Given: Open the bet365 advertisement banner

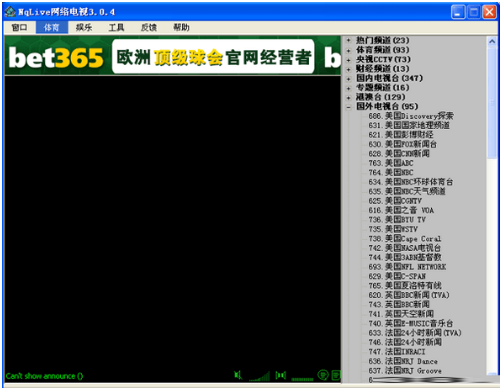Looking at the screenshot, I should [173, 56].
